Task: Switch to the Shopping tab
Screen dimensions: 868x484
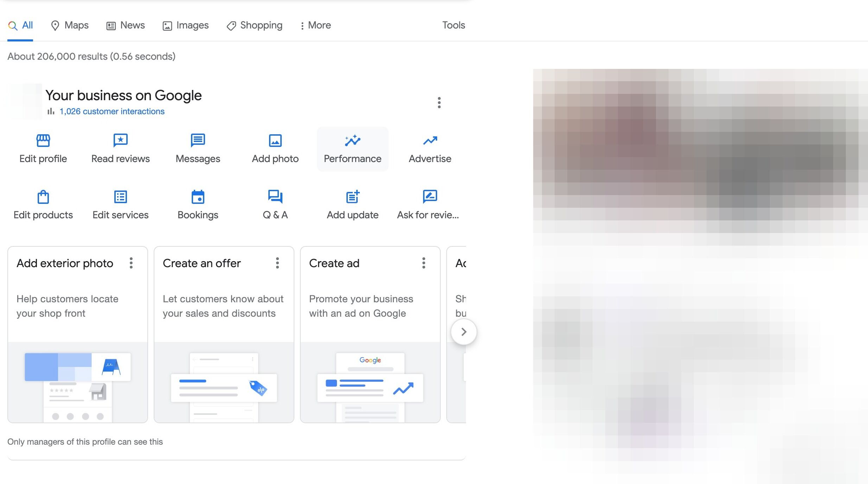Action: click(x=254, y=25)
